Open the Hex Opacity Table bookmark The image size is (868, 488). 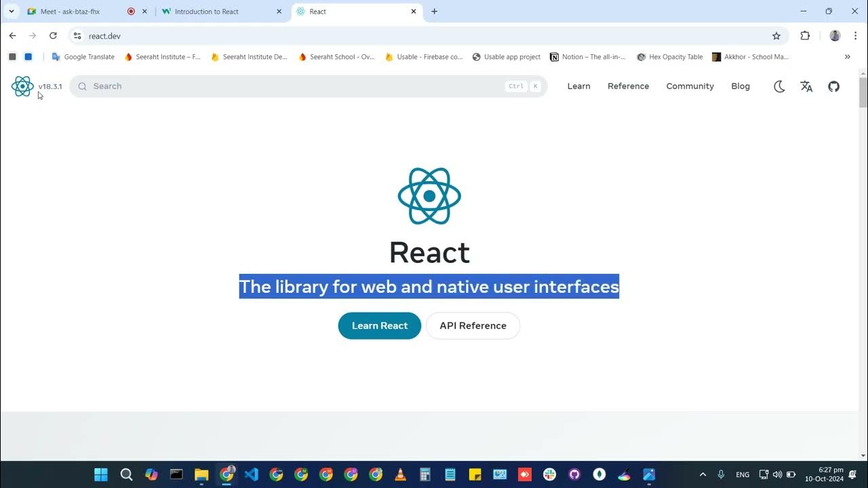click(670, 57)
